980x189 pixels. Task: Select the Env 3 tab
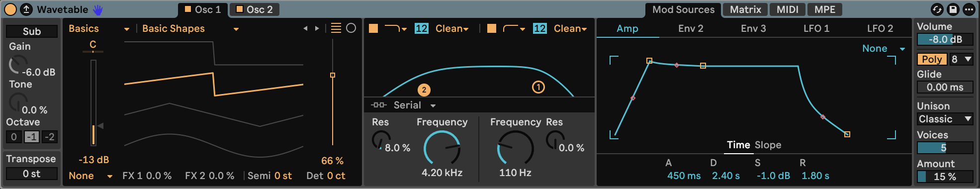[753, 28]
